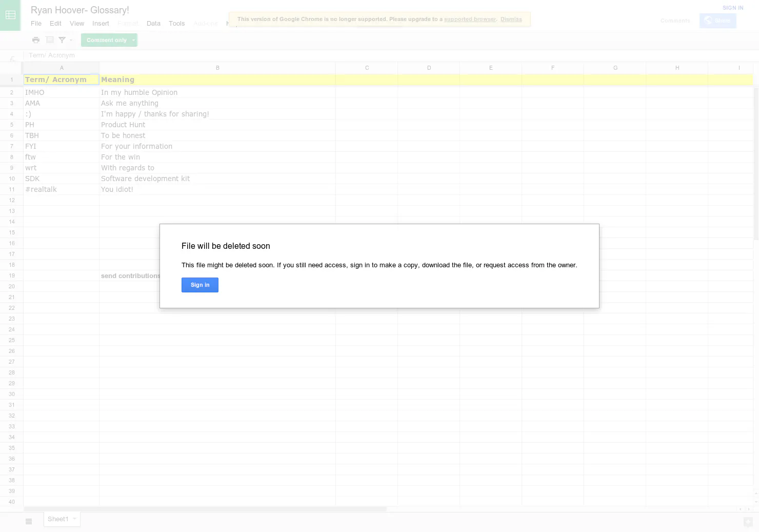
Task: Open the filter views dropdown arrow
Action: (71, 40)
